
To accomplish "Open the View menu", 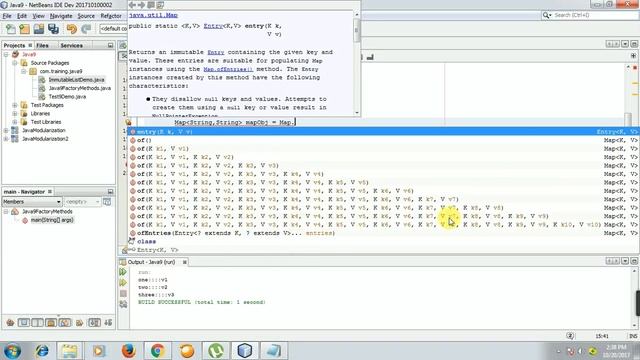I will coord(38,16).
